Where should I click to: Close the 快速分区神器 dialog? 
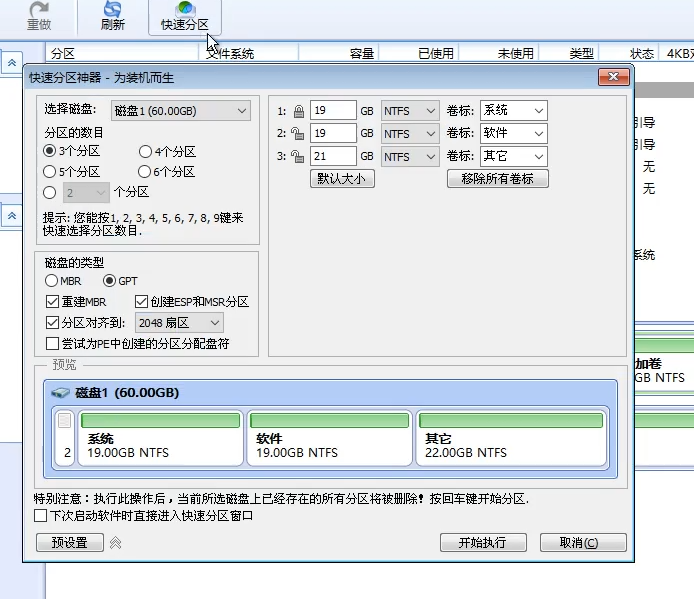pos(613,77)
